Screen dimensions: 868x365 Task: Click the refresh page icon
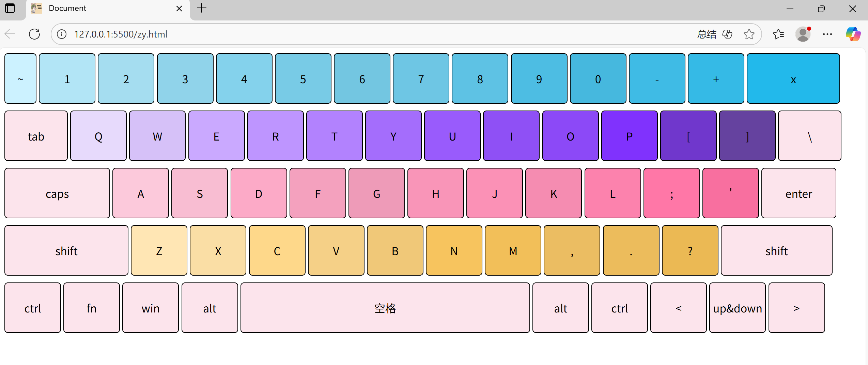34,34
